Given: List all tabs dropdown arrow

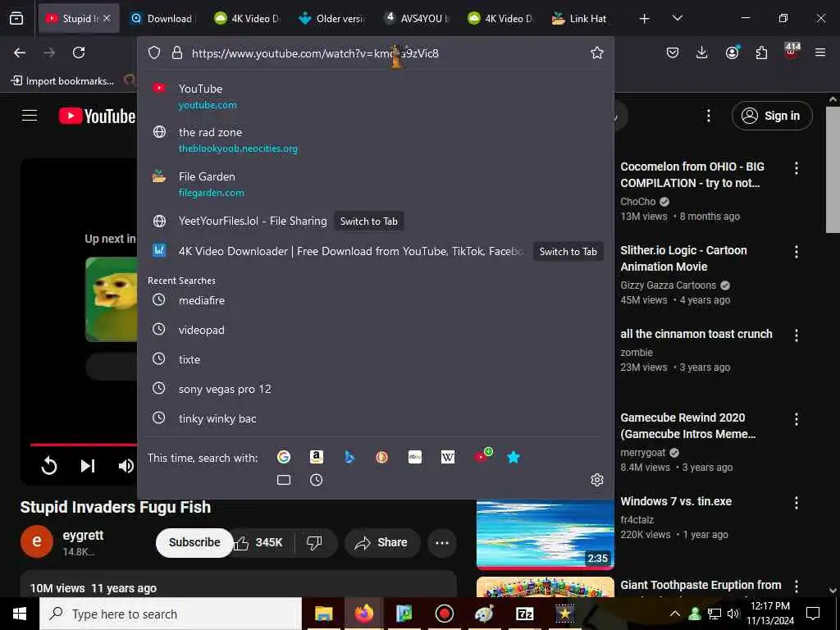Looking at the screenshot, I should pos(677,18).
